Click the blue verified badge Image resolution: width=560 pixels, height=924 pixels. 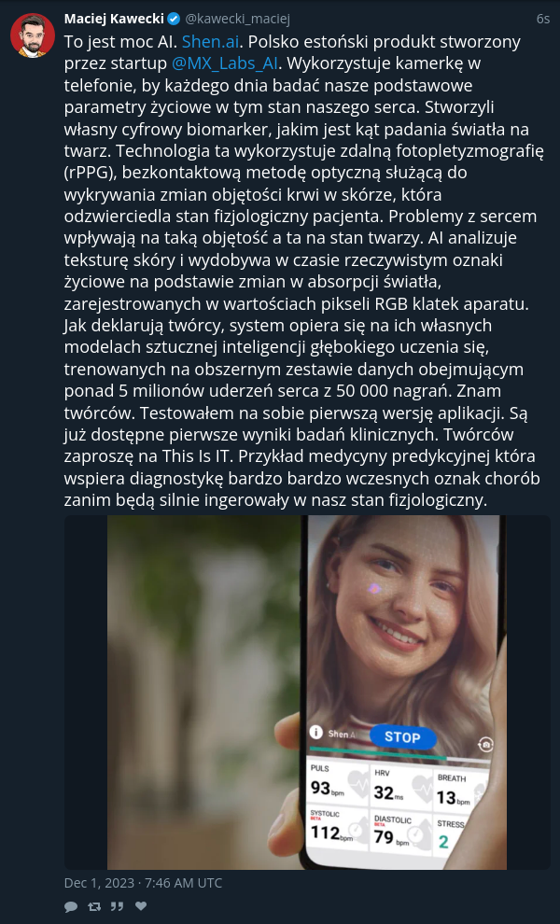click(x=174, y=19)
